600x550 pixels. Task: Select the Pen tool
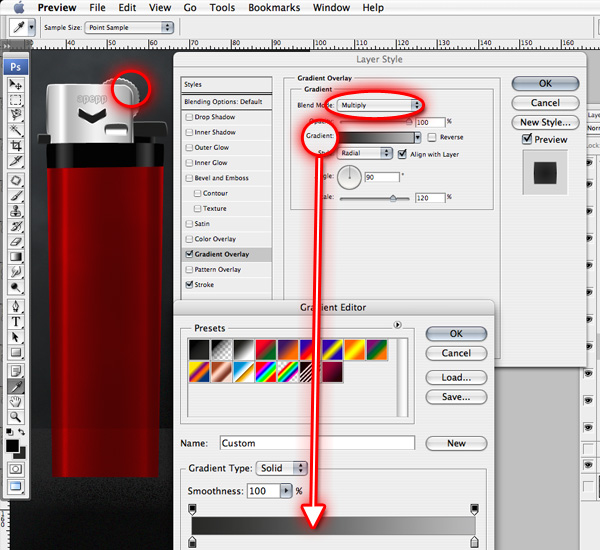click(x=17, y=305)
